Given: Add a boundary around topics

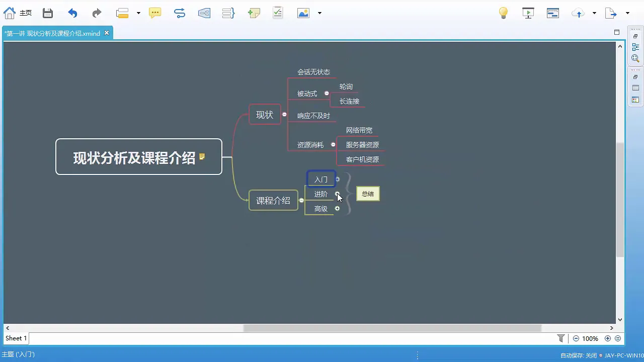Looking at the screenshot, I should click(x=204, y=14).
